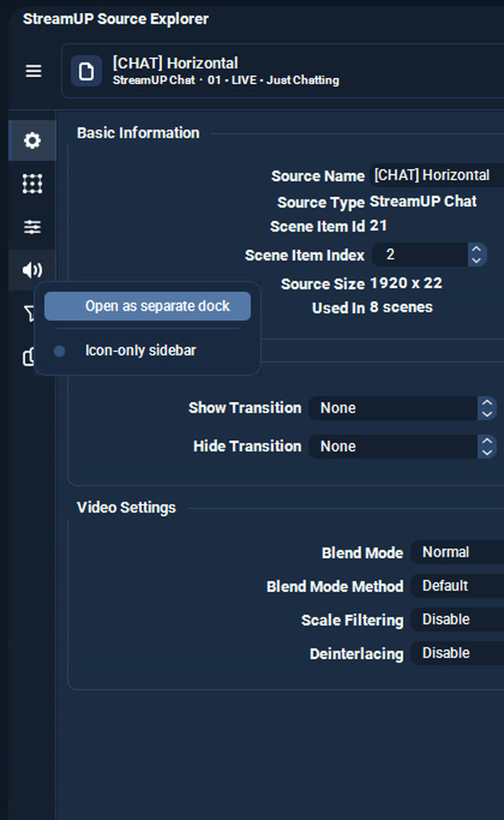Click the Show Transition arrows
The width and height of the screenshot is (504, 820).
click(x=486, y=408)
